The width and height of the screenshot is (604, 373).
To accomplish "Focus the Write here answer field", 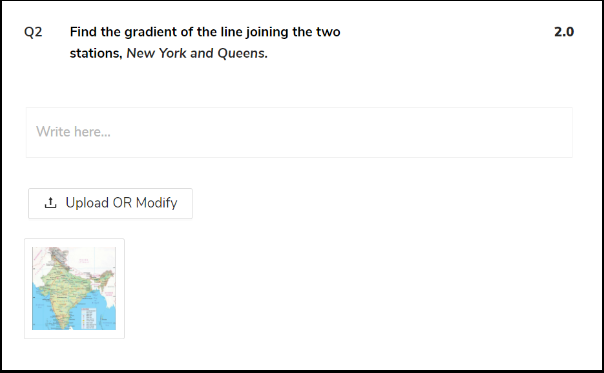I will point(299,132).
